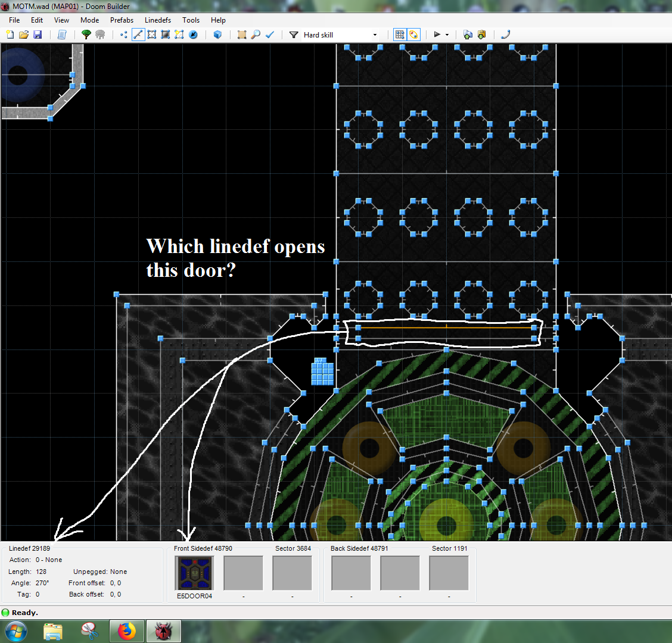Open the Snipping Tool taskbar icon

(89, 632)
